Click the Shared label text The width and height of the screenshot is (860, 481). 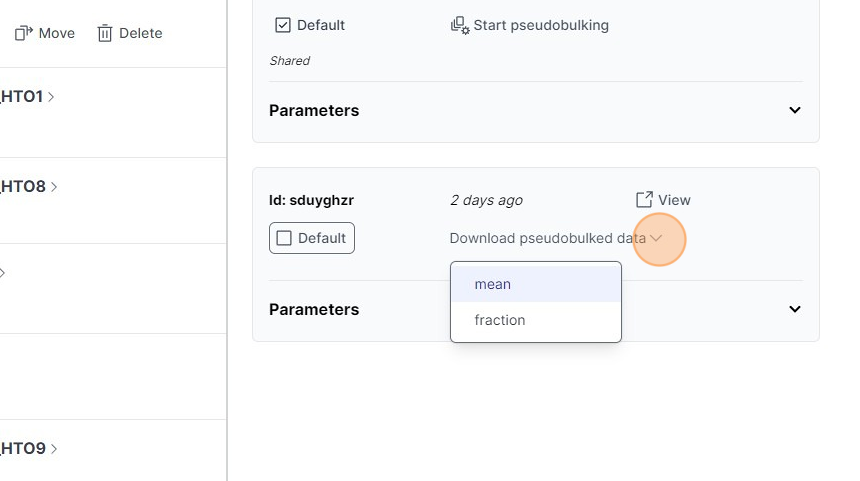(290, 61)
